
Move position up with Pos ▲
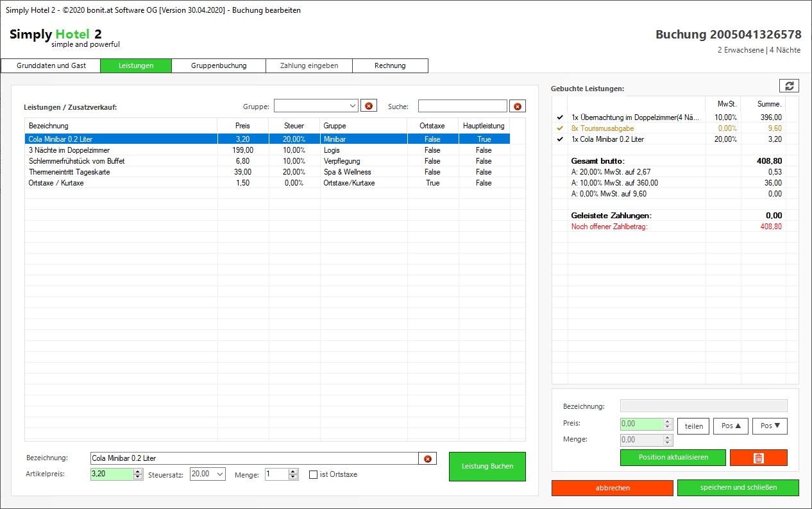click(731, 426)
